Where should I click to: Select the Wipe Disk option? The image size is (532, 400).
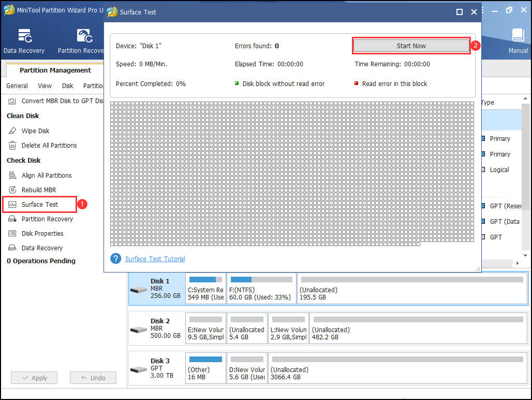[36, 131]
